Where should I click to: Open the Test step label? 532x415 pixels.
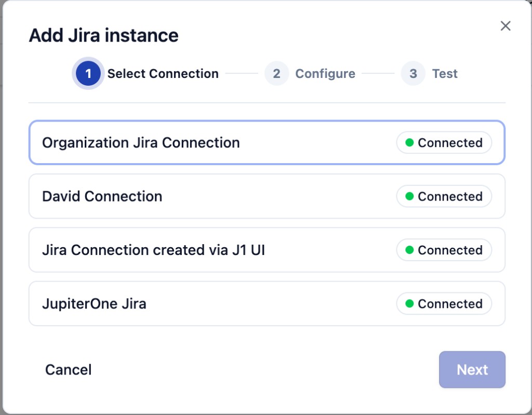coord(445,74)
